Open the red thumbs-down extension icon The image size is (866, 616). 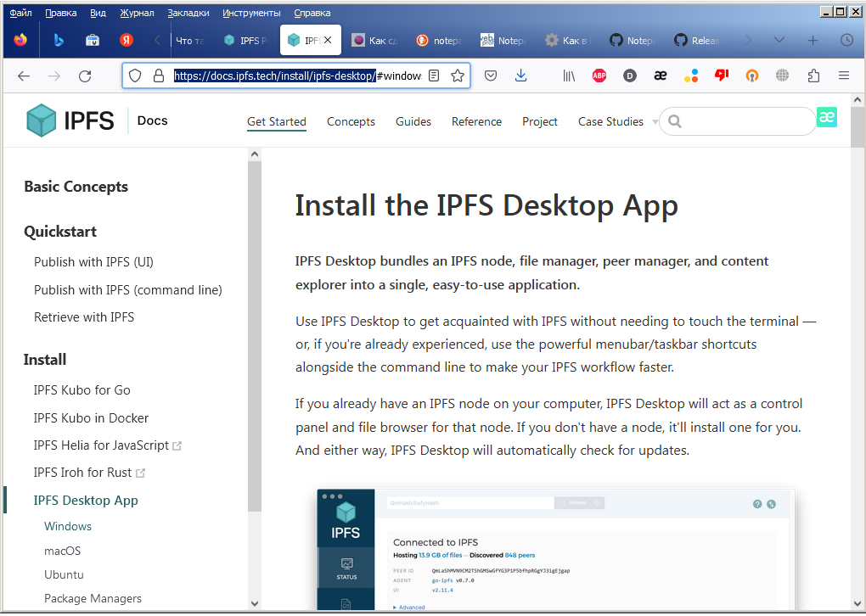[722, 76]
